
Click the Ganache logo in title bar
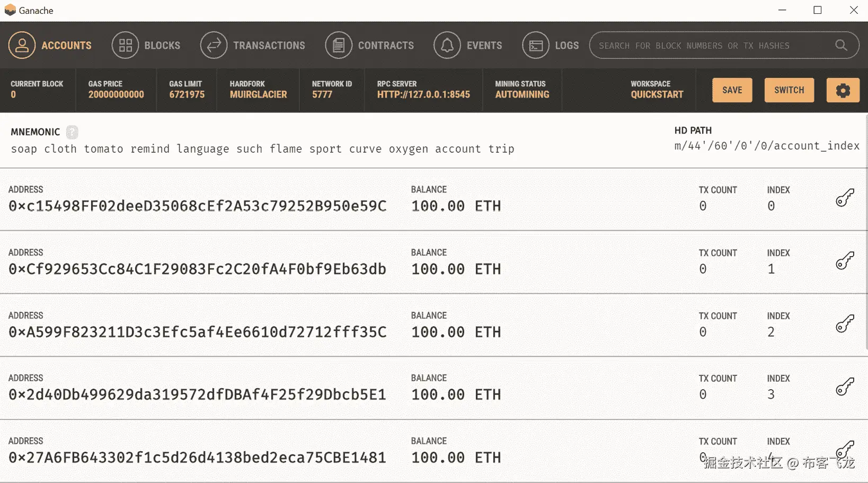click(10, 11)
